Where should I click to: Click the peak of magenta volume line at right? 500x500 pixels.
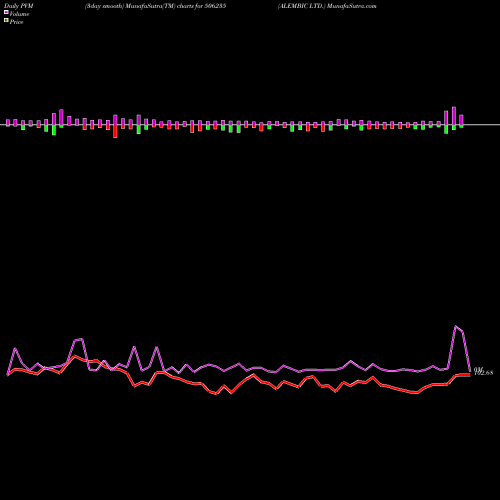456,326
